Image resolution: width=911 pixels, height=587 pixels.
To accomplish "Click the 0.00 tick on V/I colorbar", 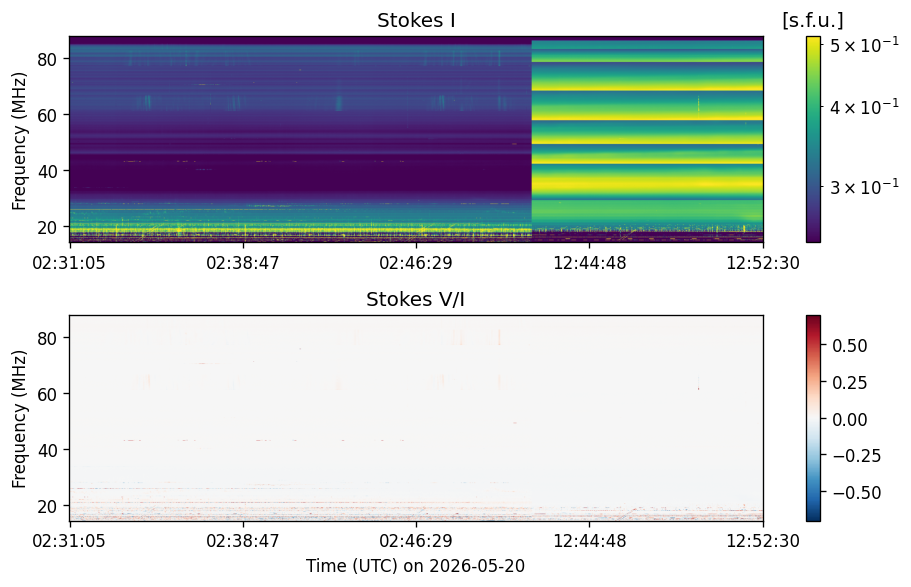I will coord(849,419).
